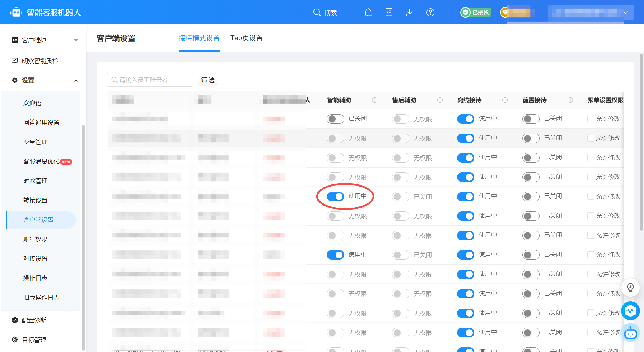
Task: Click the info icon next to 离线接待
Action: tap(505, 100)
